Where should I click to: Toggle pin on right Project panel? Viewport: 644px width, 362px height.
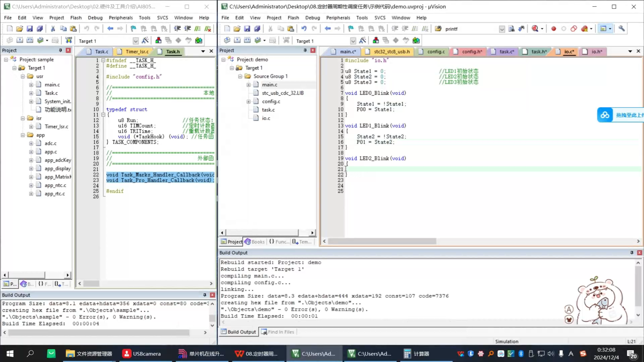tap(305, 50)
